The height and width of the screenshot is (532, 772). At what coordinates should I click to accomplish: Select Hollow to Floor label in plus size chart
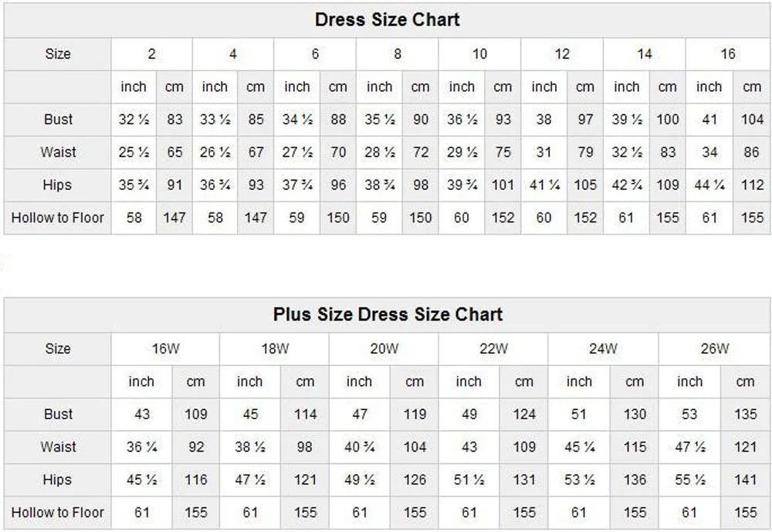point(58,512)
